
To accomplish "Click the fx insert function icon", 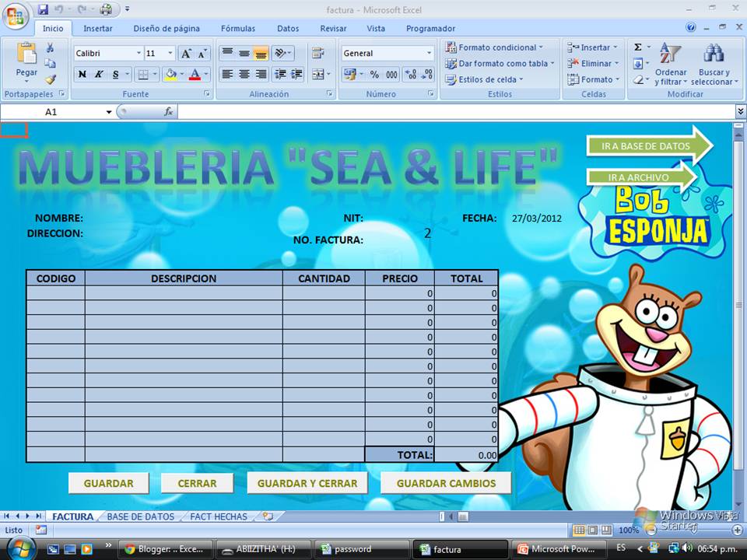I will 168,112.
